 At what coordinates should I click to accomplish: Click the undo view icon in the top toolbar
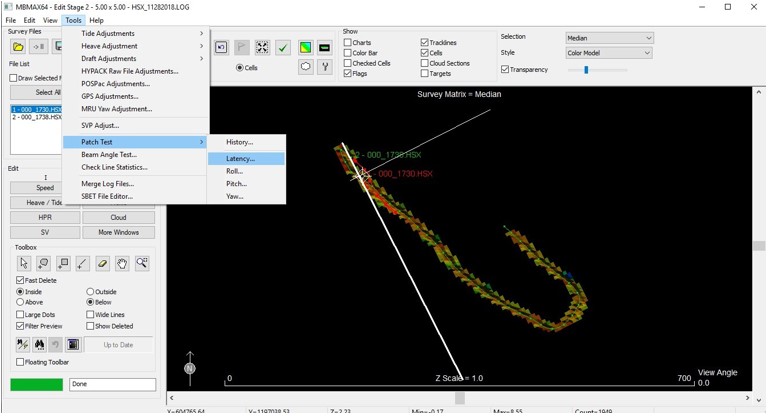pos(221,47)
